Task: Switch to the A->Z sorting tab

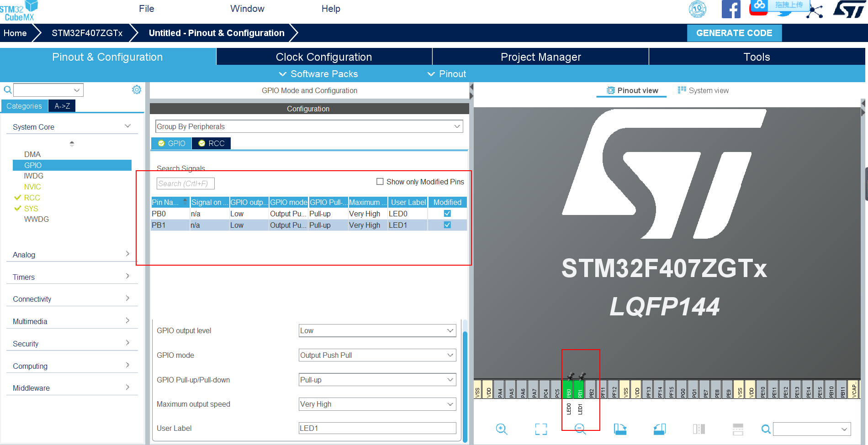Action: tap(62, 106)
